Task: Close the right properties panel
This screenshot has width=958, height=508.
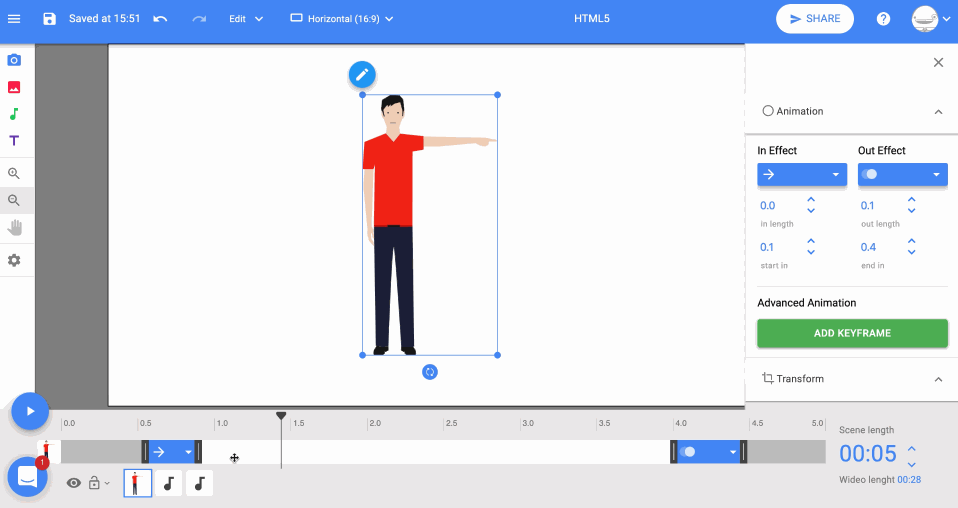Action: pyautogui.click(x=938, y=62)
